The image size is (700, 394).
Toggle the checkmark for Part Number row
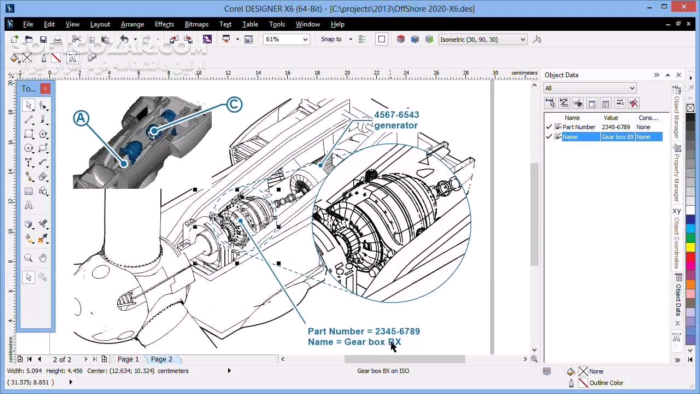tap(549, 127)
